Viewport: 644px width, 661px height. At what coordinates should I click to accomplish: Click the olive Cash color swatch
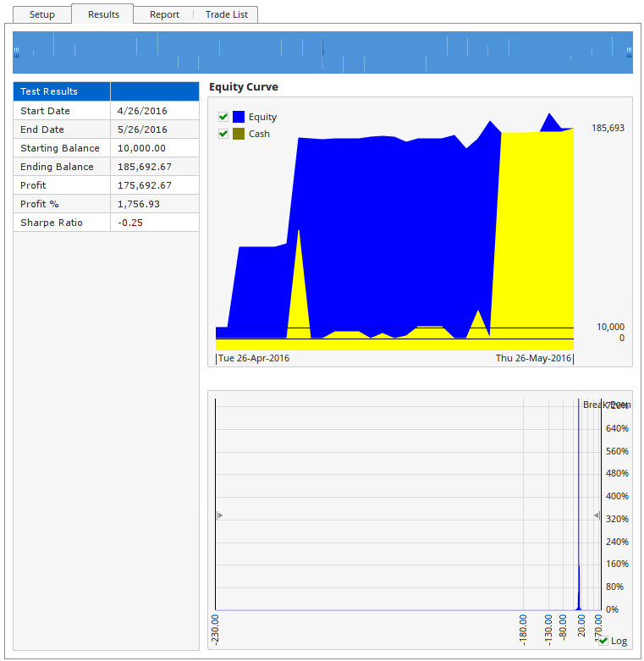coord(239,134)
